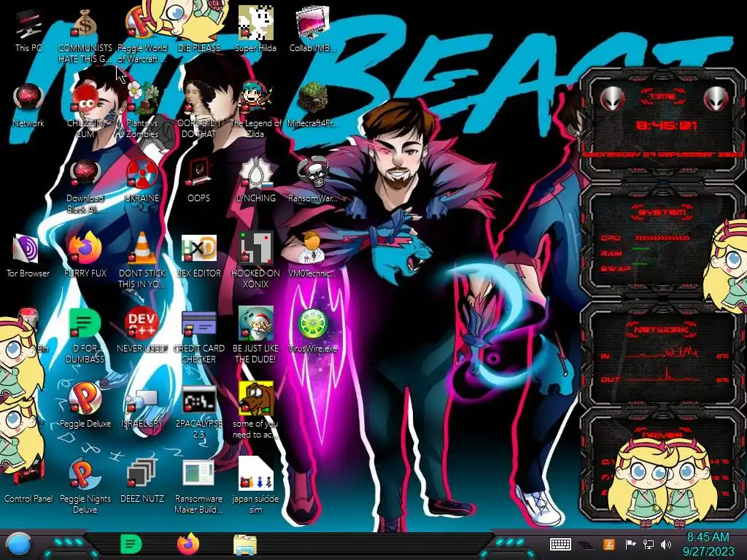The height and width of the screenshot is (560, 747).
Task: Launch Firefox from the taskbar
Action: pyautogui.click(x=187, y=544)
